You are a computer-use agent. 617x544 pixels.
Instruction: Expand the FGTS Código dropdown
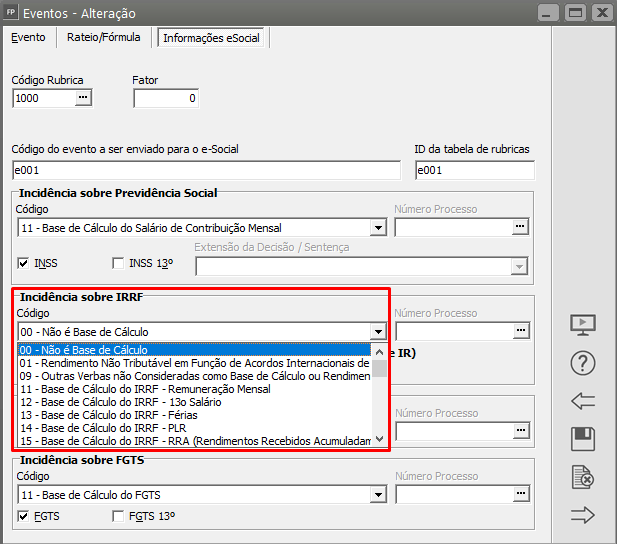[378, 495]
